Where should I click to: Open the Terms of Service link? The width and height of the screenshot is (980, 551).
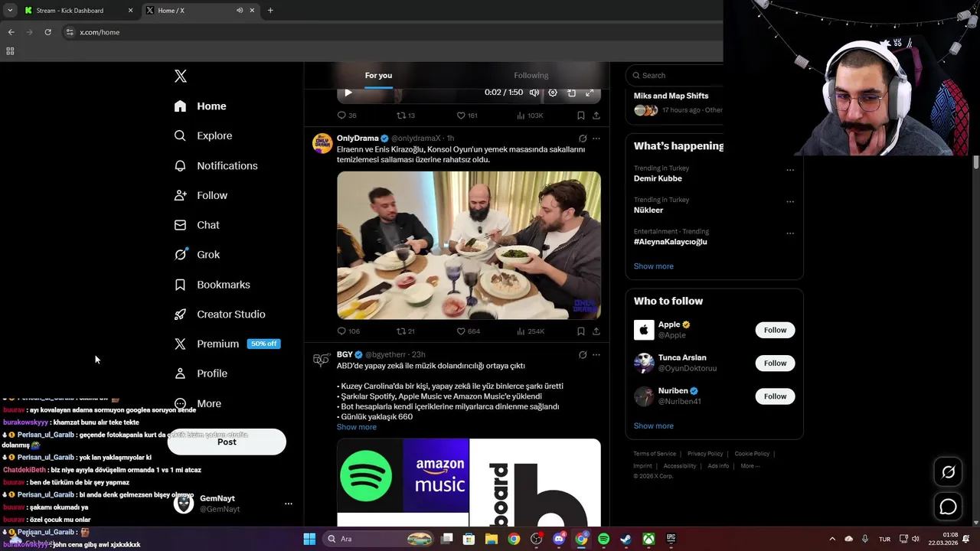[655, 454]
